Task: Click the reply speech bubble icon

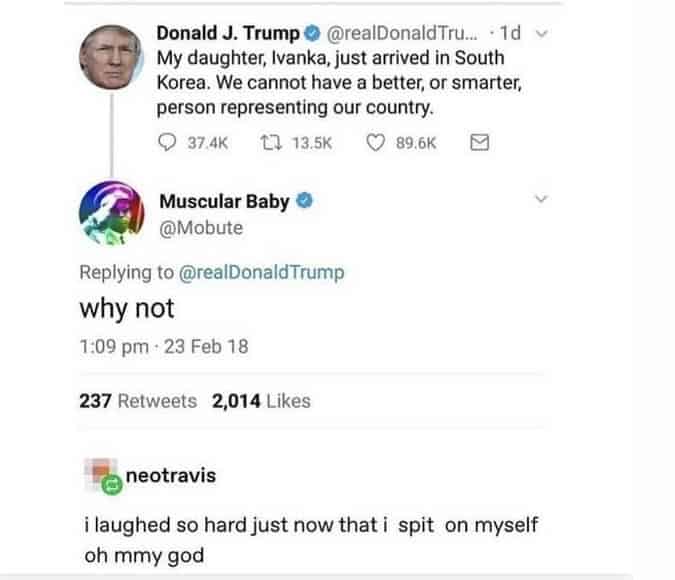Action: [x=167, y=143]
